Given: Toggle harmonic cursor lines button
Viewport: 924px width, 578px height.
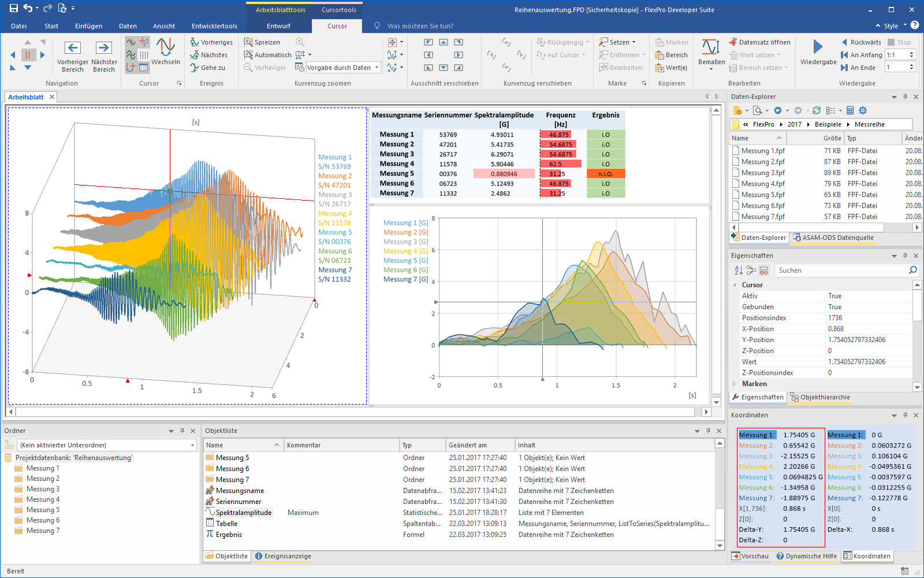Looking at the screenshot, I should (144, 55).
